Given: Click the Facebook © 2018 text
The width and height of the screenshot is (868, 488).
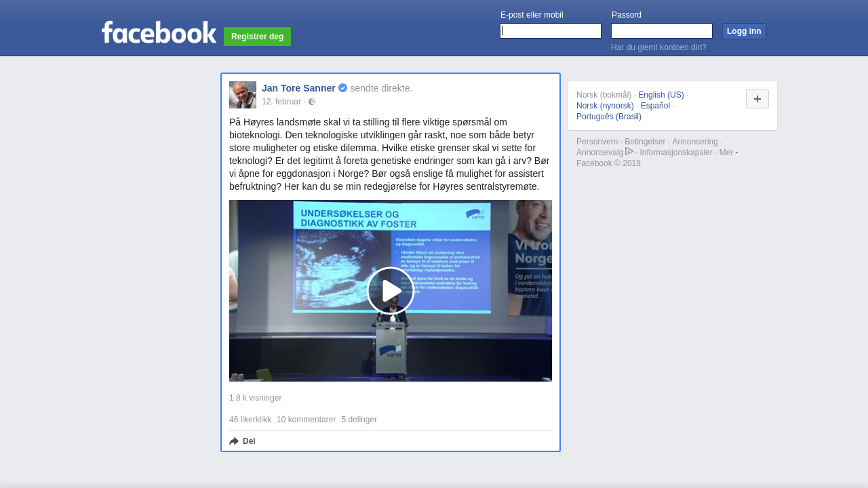Looking at the screenshot, I should [608, 163].
